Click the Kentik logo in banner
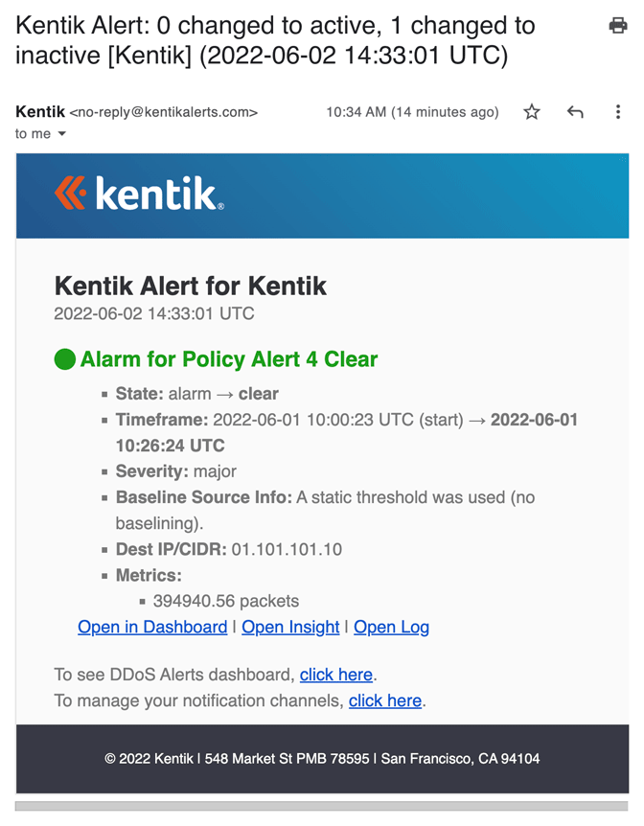This screenshot has height=826, width=644. click(x=139, y=194)
